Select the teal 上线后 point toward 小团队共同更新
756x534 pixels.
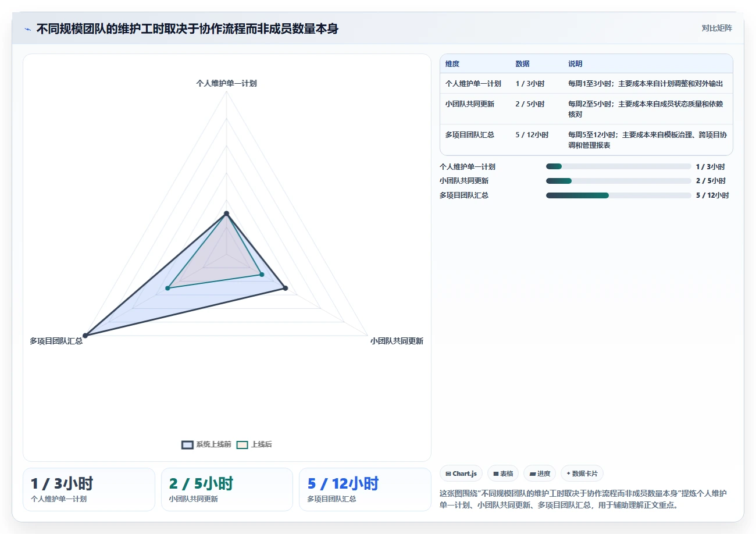(x=262, y=275)
